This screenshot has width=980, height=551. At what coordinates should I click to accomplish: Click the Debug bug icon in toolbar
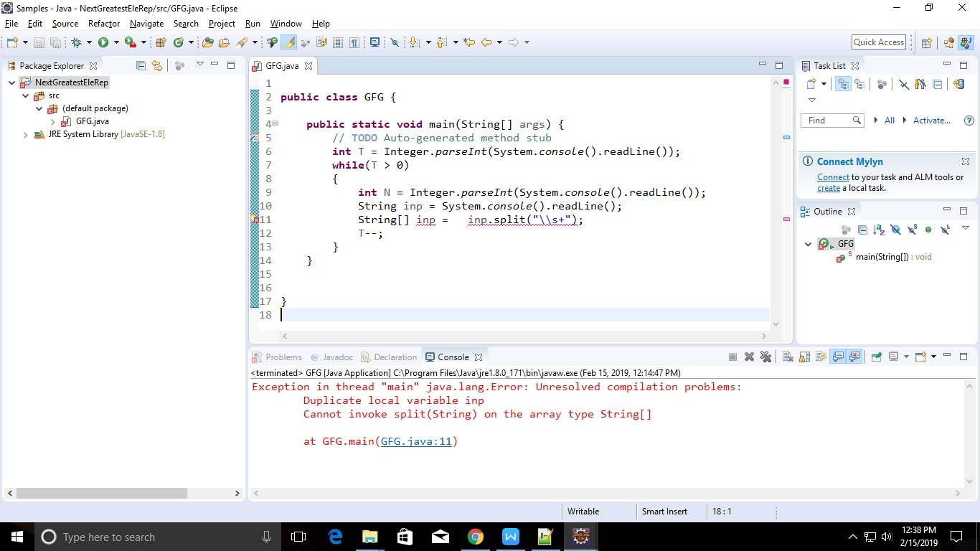tap(75, 42)
